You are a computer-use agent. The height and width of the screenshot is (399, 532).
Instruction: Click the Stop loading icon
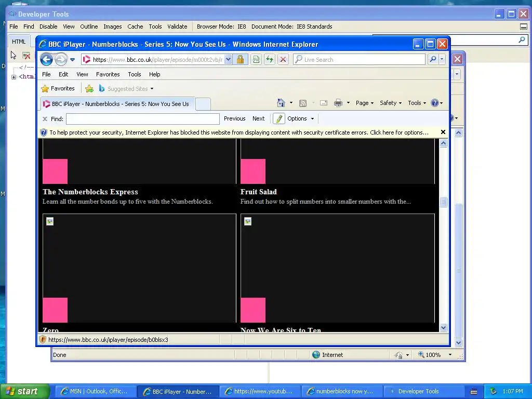(x=283, y=59)
